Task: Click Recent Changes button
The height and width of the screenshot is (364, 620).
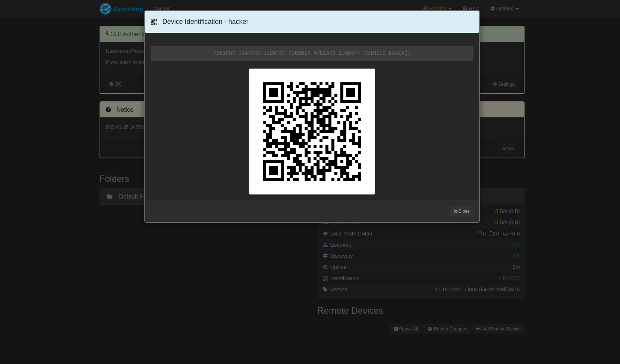Action: pos(447,329)
